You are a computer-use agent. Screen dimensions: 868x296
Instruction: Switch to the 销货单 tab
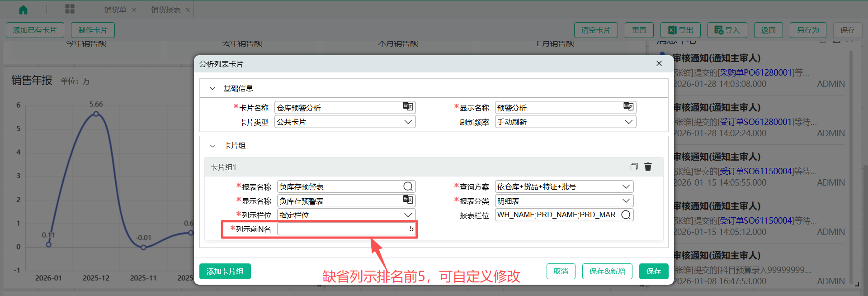click(115, 10)
